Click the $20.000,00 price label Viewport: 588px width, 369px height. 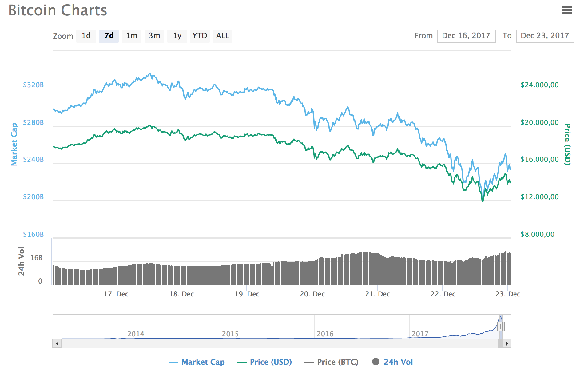[540, 122]
